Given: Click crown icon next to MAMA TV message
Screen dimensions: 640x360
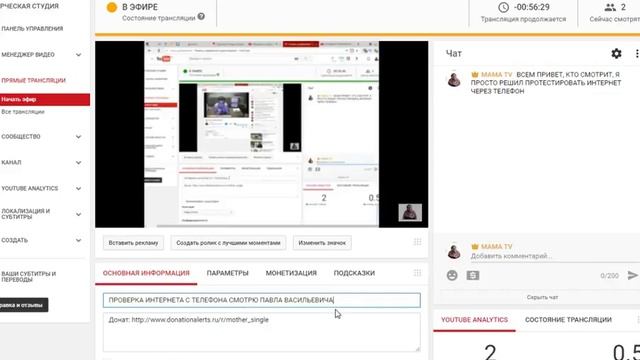Looking at the screenshot, I should (475, 75).
